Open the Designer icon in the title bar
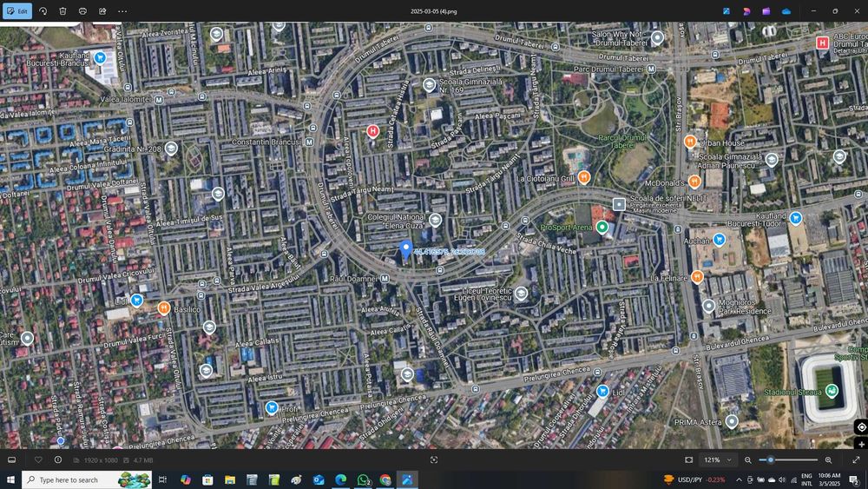This screenshot has height=489, width=868. click(746, 11)
